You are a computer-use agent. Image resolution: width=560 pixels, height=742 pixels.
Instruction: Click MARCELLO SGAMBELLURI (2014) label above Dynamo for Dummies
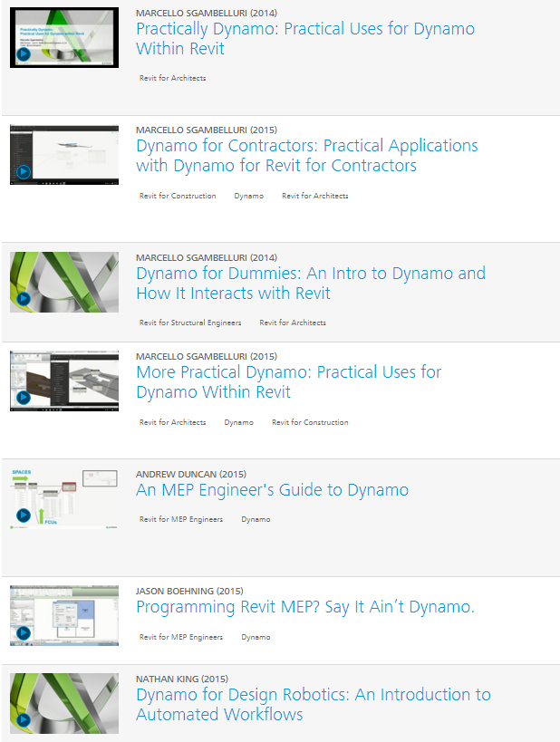[x=207, y=257]
